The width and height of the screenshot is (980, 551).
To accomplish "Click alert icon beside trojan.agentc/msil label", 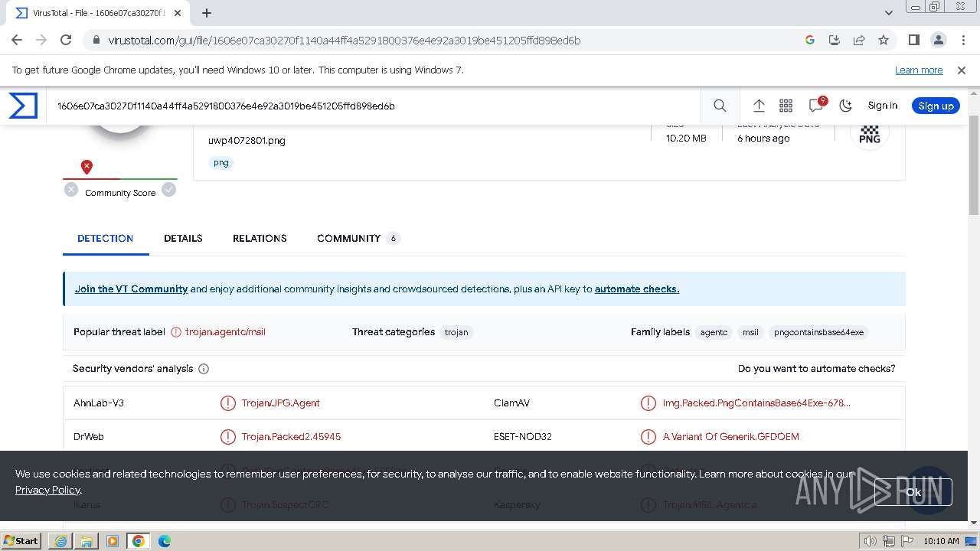I will (x=176, y=332).
